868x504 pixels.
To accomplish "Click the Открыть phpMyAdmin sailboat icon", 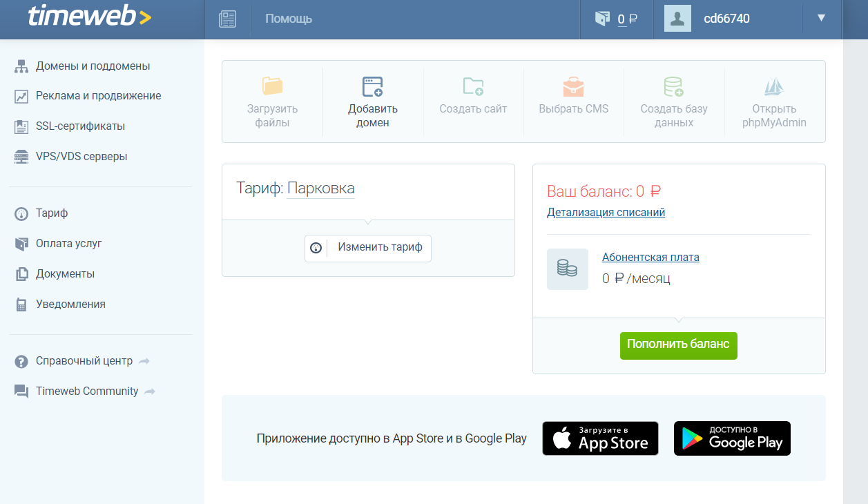I will click(x=774, y=86).
